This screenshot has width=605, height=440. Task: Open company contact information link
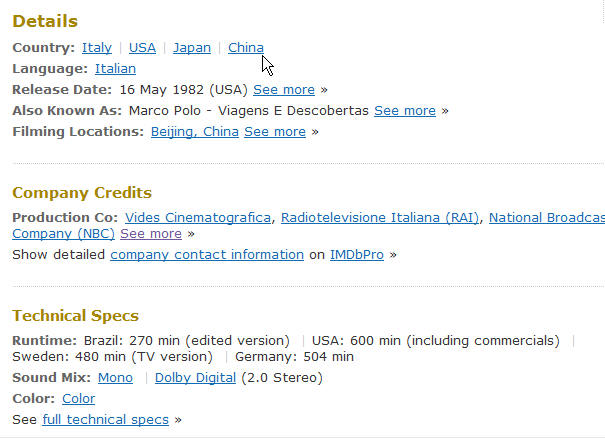point(207,255)
